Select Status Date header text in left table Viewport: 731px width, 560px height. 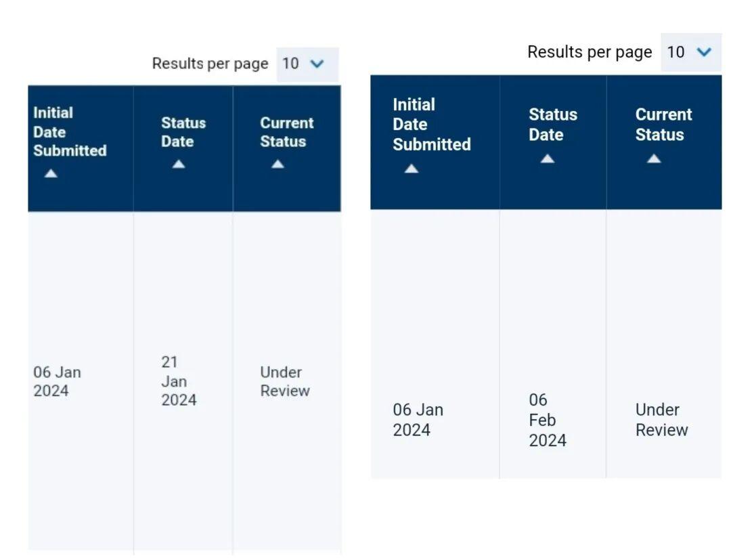[x=183, y=132]
